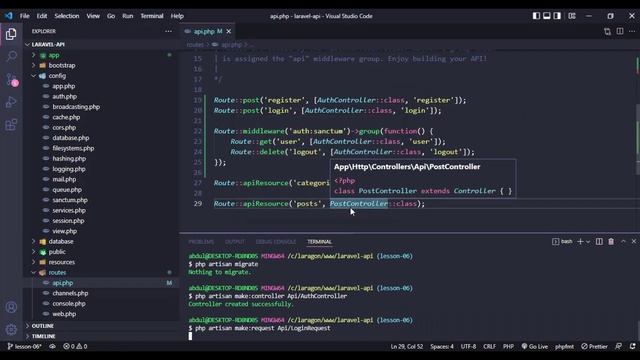Viewport: 640px width, 360px height.
Task: Open the View menu
Action: tap(93, 16)
